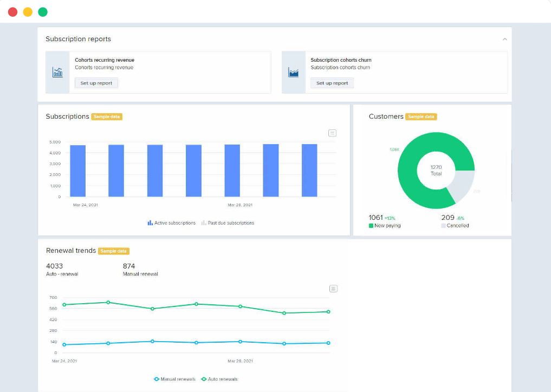551x392 pixels.
Task: Open the Renewal trends chart menu icon
Action: point(333,289)
